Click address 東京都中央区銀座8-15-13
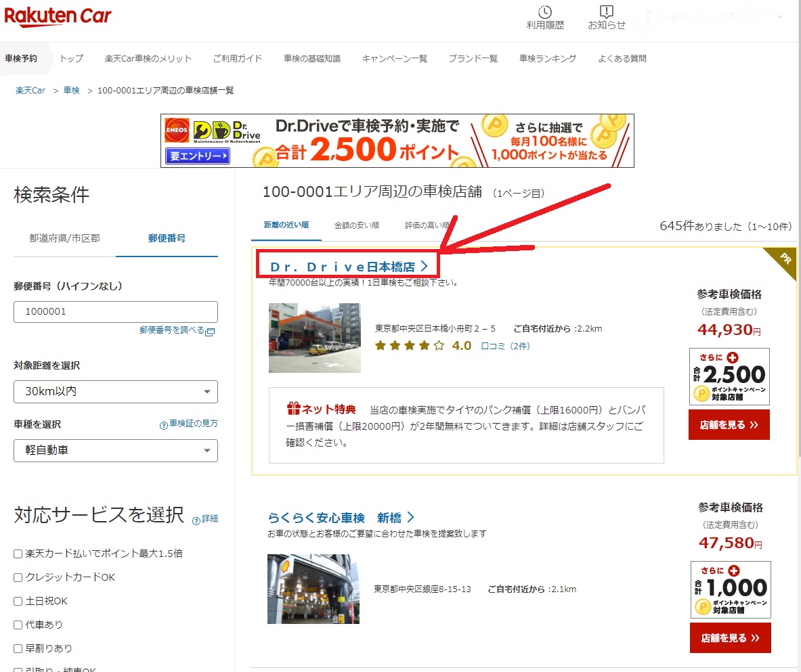 (x=422, y=589)
